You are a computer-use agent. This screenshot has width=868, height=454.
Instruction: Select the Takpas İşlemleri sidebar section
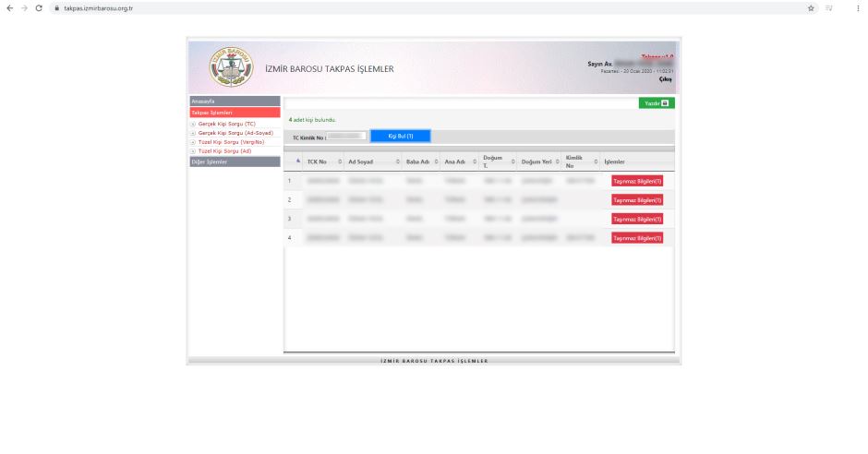[x=235, y=113]
